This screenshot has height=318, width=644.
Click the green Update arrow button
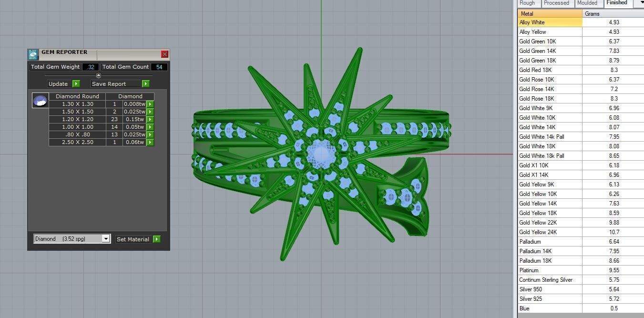(76, 83)
